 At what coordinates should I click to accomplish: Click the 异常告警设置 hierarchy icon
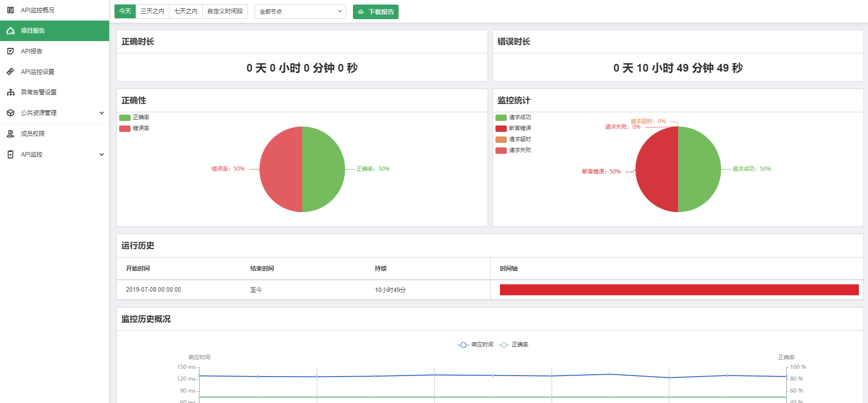[x=11, y=92]
